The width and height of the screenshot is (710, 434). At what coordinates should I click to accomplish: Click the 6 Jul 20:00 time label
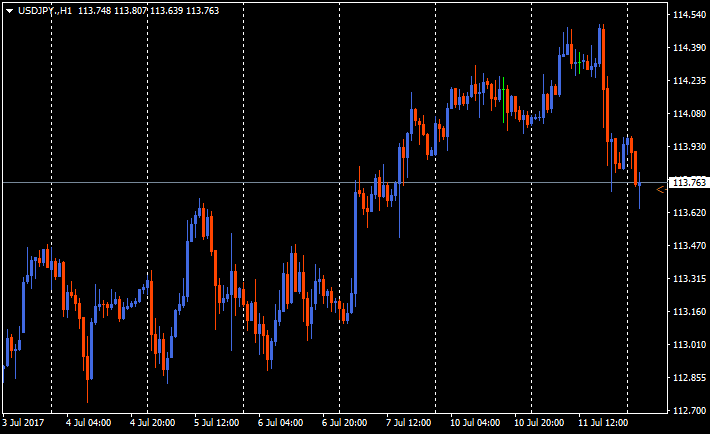[345, 423]
